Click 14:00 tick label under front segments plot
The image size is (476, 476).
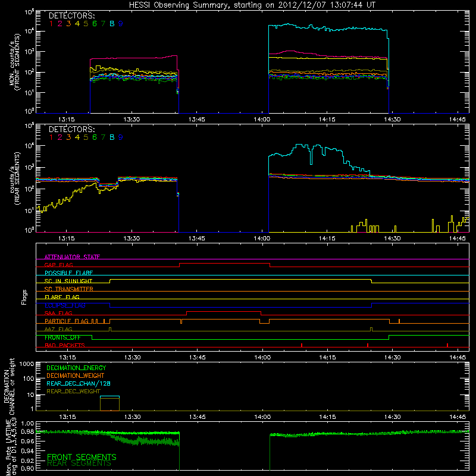(x=262, y=120)
